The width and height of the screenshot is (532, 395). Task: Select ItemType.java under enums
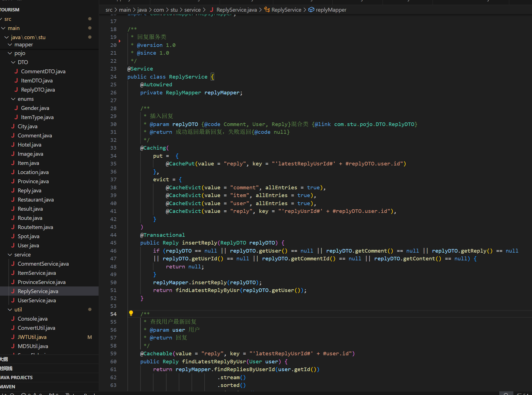pos(37,117)
